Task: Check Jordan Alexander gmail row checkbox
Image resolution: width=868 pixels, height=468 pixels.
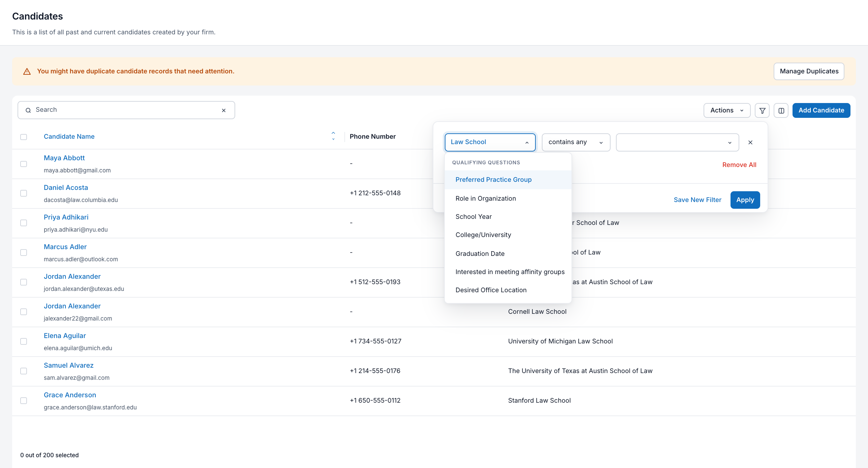Action: 24,312
